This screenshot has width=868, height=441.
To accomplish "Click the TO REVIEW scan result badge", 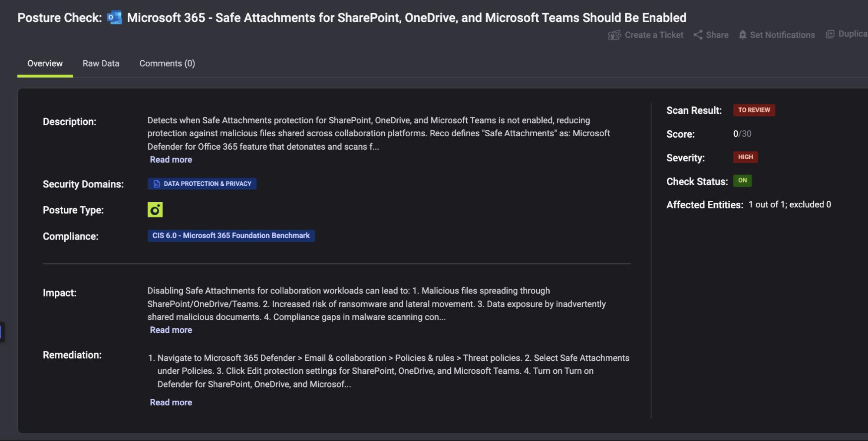I will pos(754,110).
